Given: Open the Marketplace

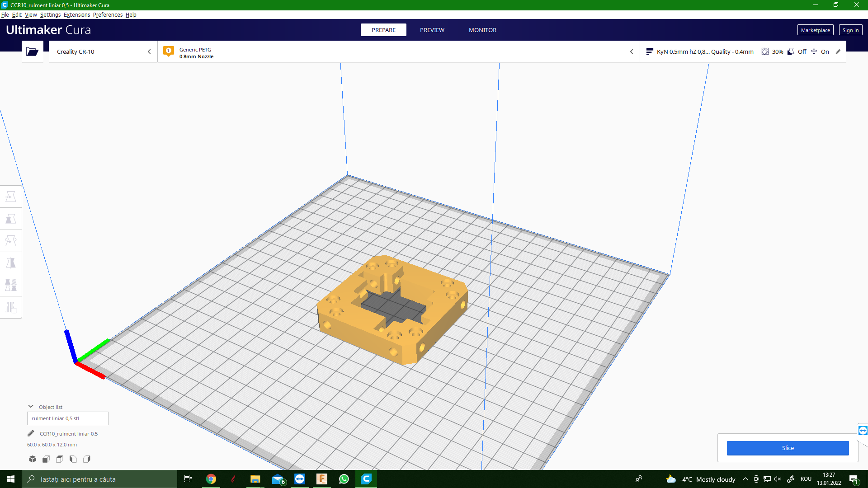Looking at the screenshot, I should click(x=815, y=30).
